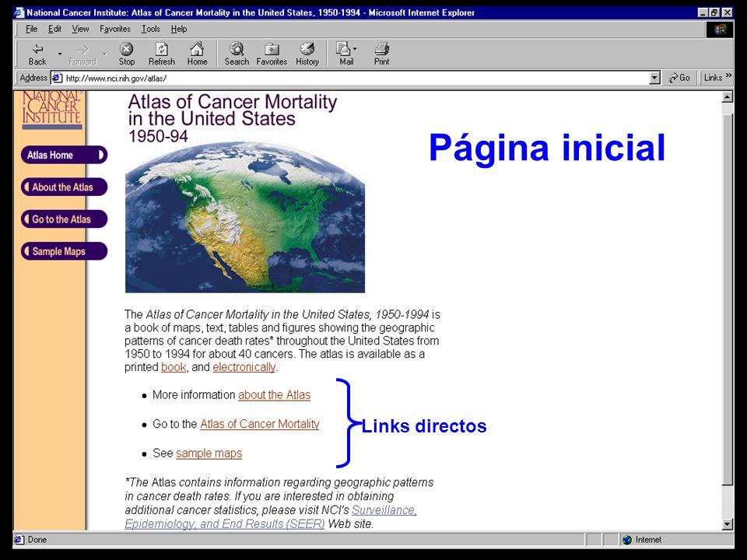
Task: Expand the Forward history dropdown arrow
Action: (104, 54)
